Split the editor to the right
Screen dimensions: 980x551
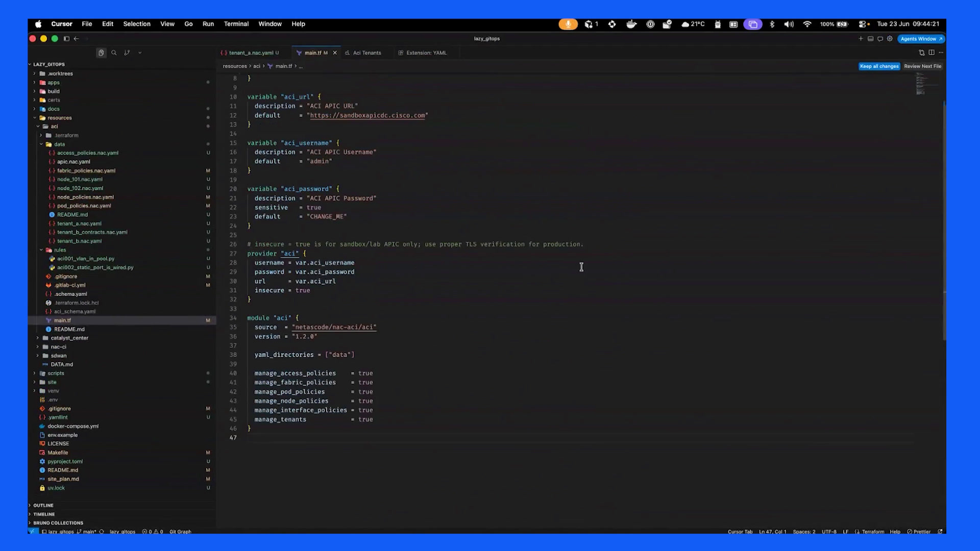(932, 53)
